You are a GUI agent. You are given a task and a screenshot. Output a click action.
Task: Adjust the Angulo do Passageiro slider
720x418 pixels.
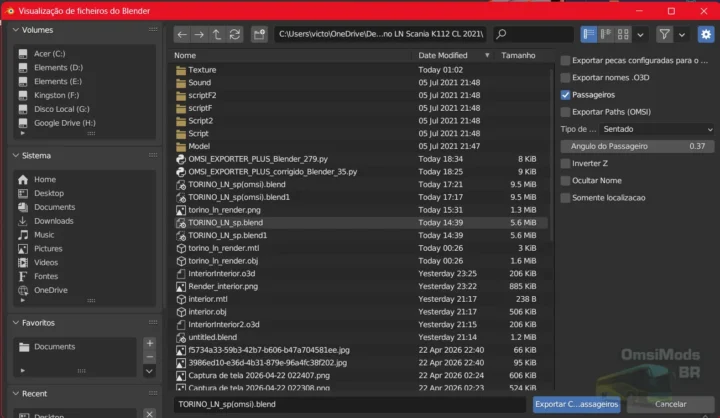[636, 146]
